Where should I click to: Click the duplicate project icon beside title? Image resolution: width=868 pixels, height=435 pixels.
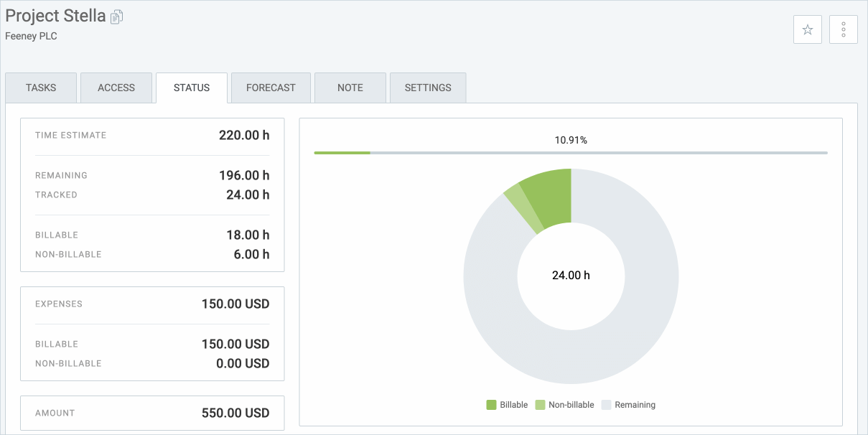116,16
